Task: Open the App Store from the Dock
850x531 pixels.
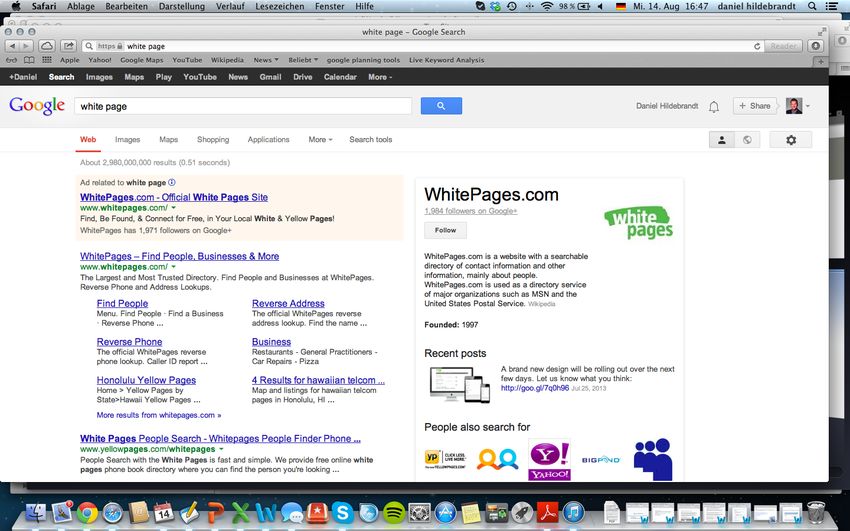Action: [446, 512]
